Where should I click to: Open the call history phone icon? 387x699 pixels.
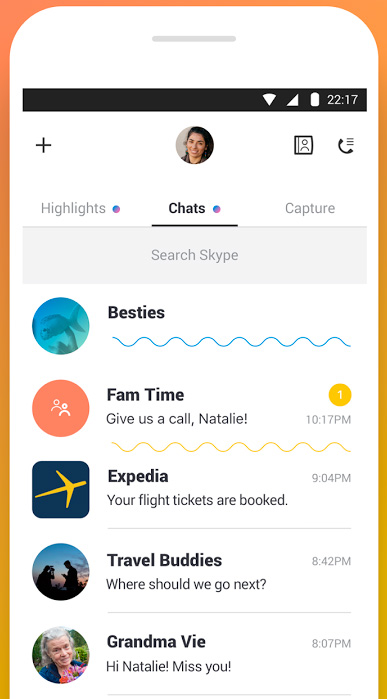[346, 146]
